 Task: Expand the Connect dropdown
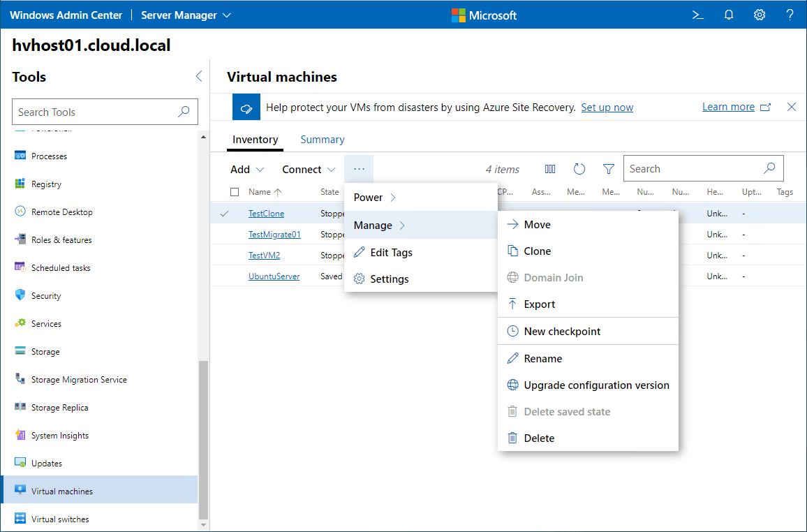pos(309,170)
